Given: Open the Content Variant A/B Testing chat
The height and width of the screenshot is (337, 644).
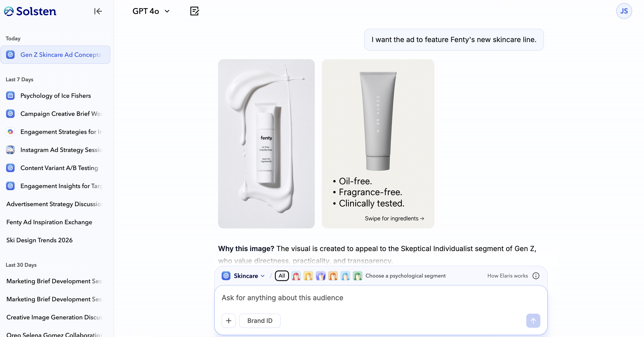Looking at the screenshot, I should click(55, 168).
